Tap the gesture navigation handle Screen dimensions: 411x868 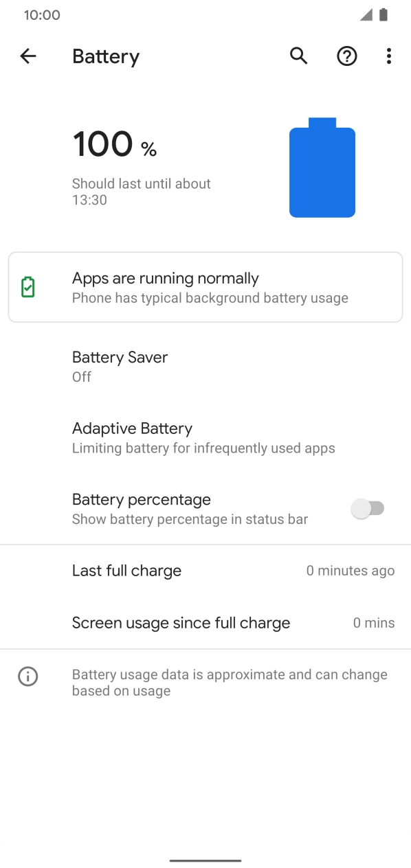pos(205,858)
